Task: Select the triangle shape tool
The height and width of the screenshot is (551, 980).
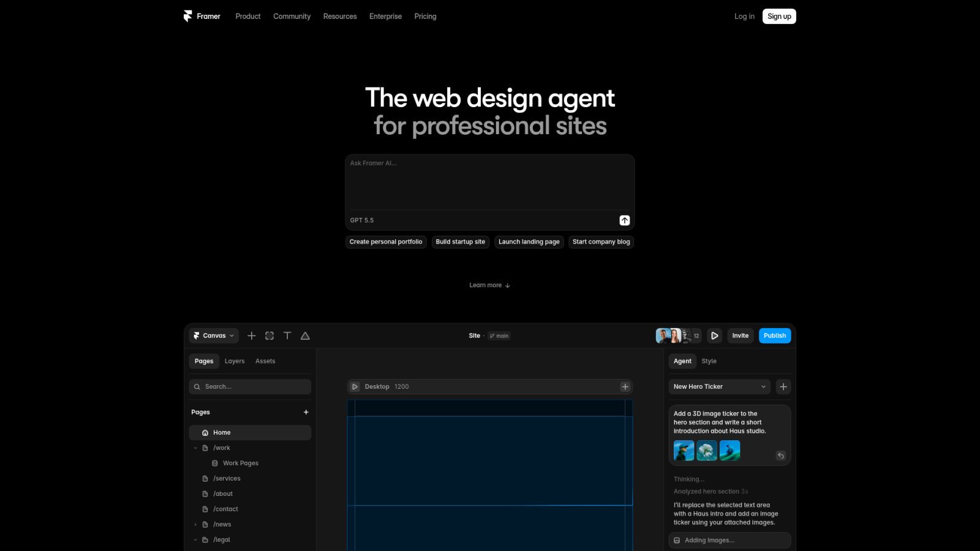Action: [305, 335]
